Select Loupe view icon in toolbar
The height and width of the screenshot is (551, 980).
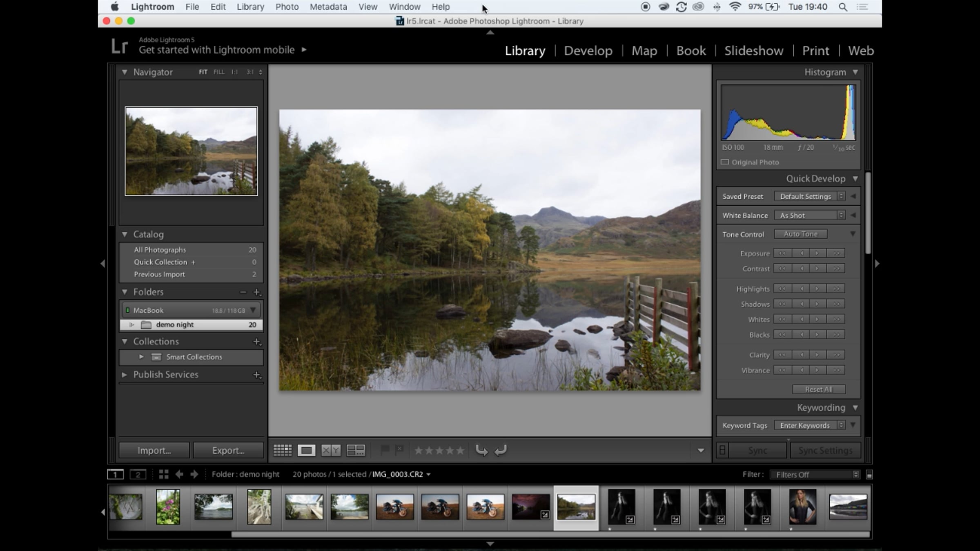(306, 450)
